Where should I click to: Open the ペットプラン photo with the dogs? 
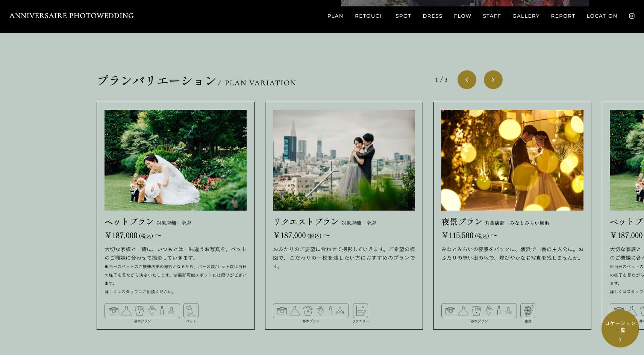point(176,160)
